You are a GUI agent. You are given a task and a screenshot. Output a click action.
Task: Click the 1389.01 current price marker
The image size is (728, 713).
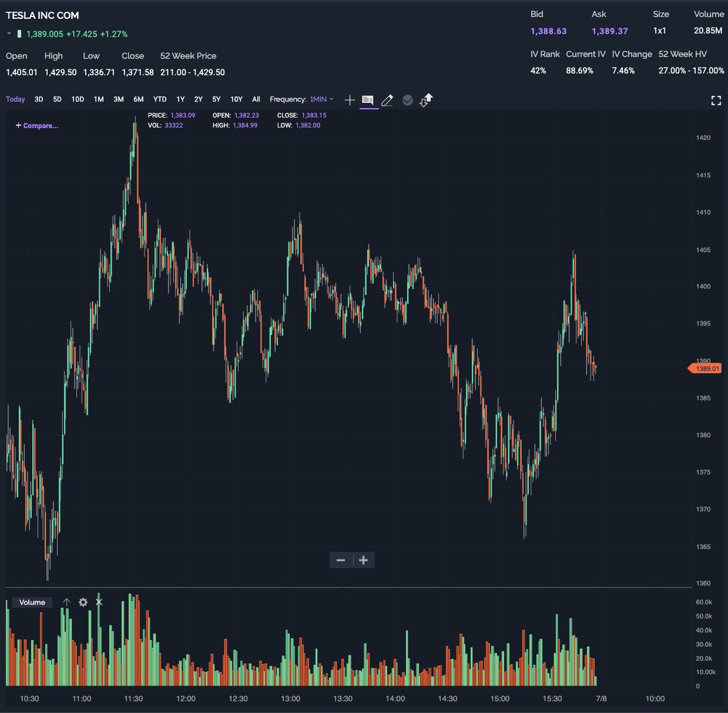point(705,368)
